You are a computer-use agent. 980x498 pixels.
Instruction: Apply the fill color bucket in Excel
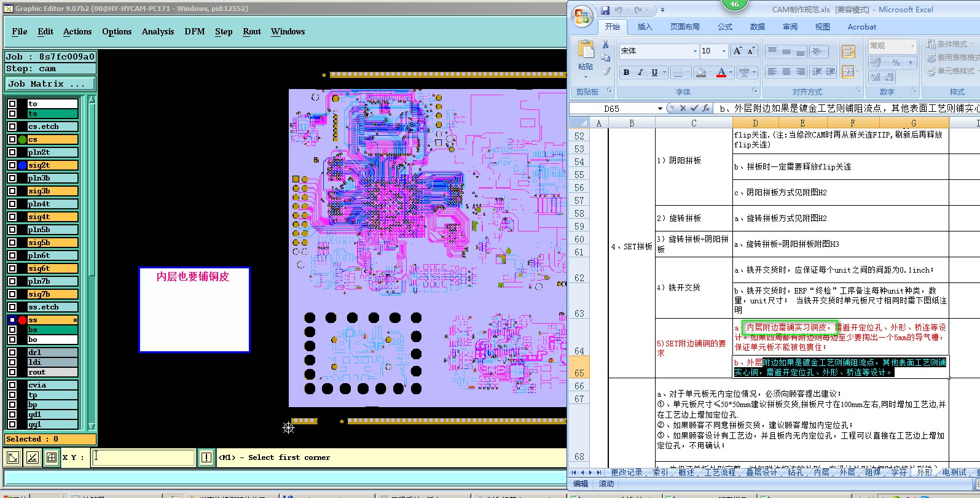[x=701, y=72]
